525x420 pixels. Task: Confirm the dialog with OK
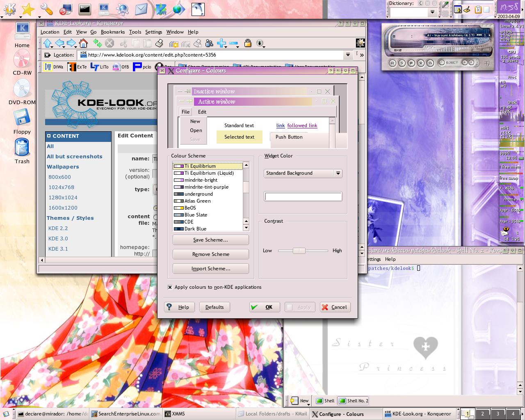pyautogui.click(x=265, y=307)
